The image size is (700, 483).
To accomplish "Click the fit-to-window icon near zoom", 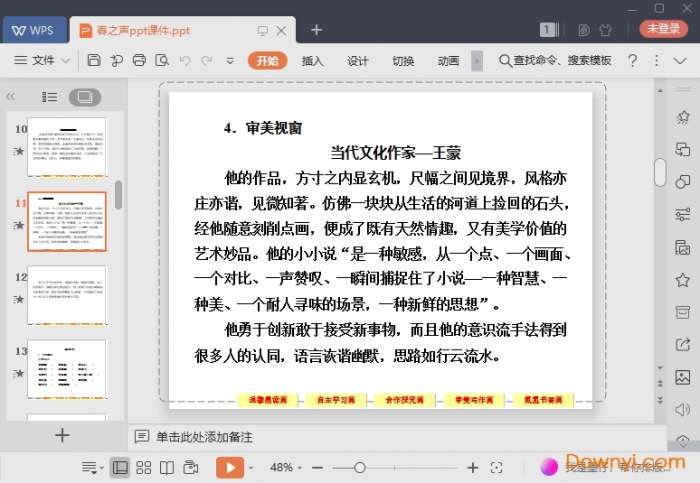I will point(496,467).
